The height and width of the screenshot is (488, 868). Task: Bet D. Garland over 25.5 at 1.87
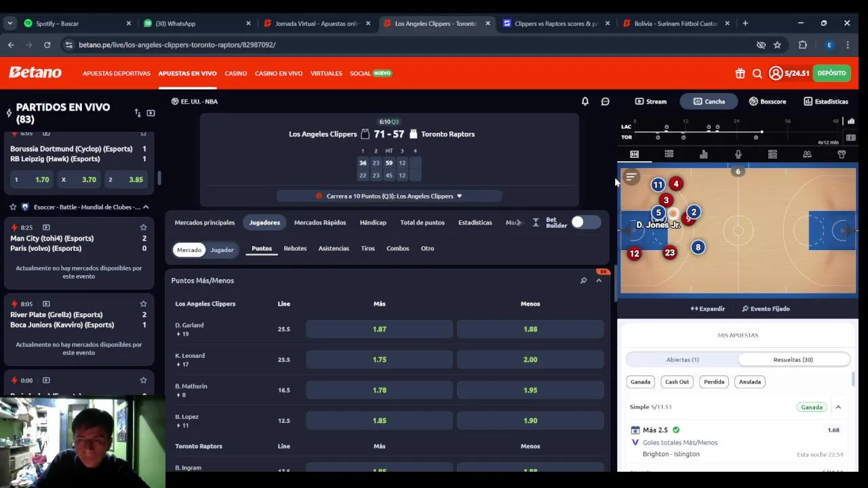pos(379,329)
